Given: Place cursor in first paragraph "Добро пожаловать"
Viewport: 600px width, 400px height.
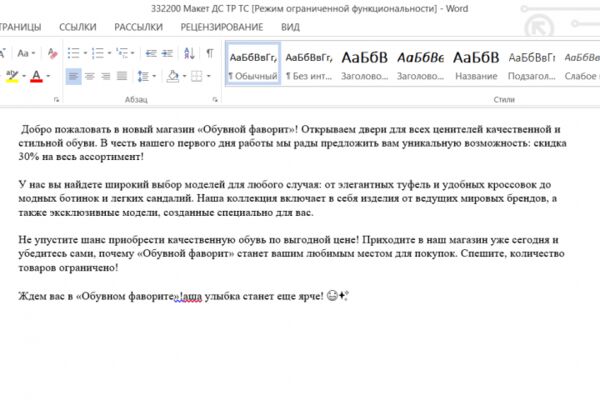Looking at the screenshot, I should tap(67, 129).
